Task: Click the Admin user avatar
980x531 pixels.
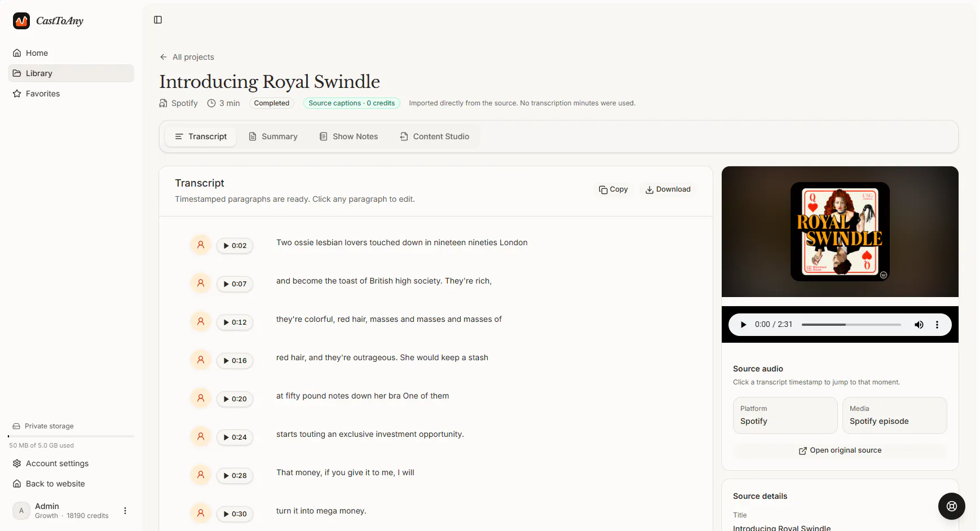Action: [21, 511]
